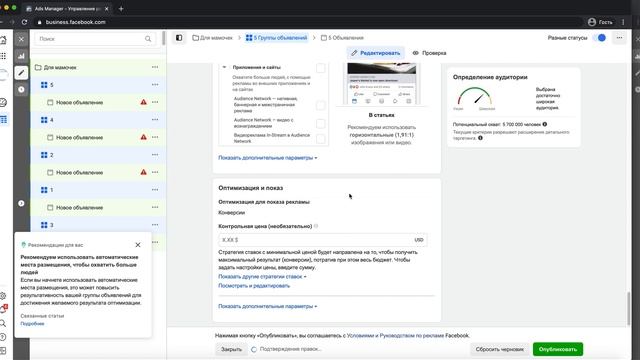Open the nine-dot tools grid icon
Screen dimensions: 640x360
pyautogui.click(x=3, y=56)
